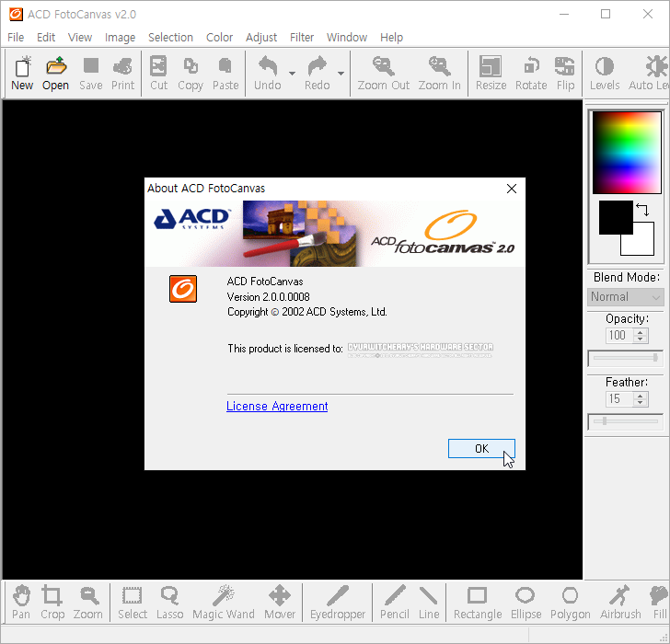Open the Filter menu
The height and width of the screenshot is (644, 670).
tap(302, 38)
